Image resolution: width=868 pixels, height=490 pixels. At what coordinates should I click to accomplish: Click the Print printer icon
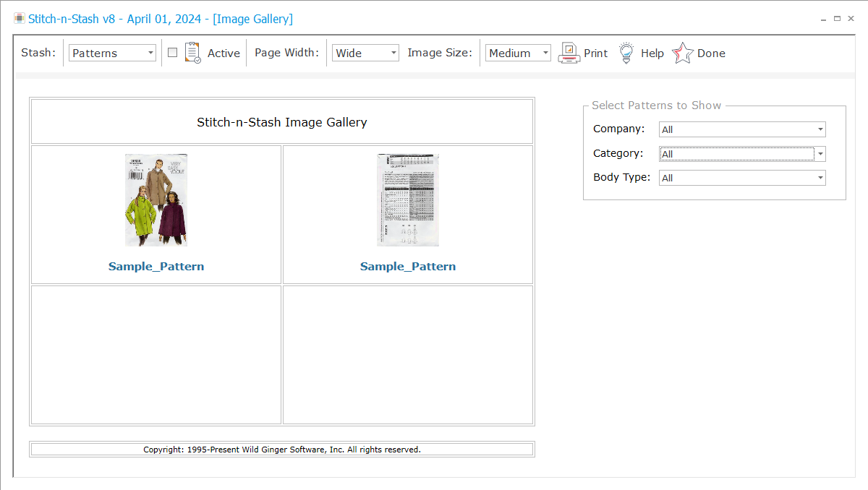(x=569, y=53)
